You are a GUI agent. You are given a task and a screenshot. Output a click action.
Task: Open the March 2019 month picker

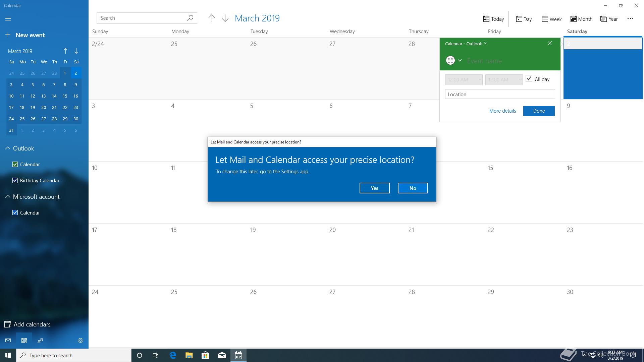click(x=257, y=18)
